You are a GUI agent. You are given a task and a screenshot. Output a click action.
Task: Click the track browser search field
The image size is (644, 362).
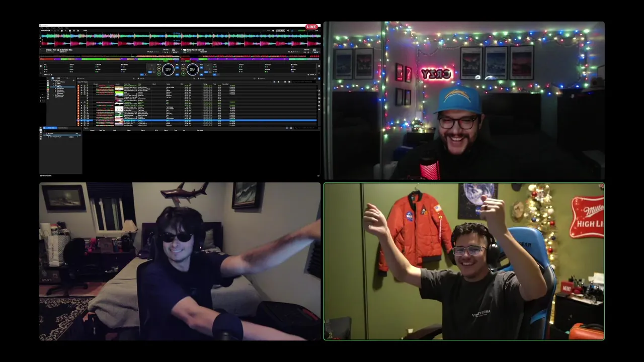point(304,82)
